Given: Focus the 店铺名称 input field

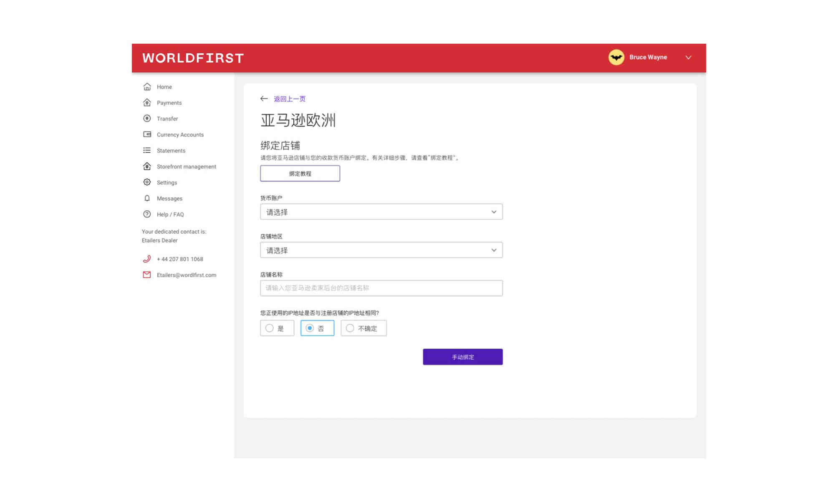Looking at the screenshot, I should (381, 288).
